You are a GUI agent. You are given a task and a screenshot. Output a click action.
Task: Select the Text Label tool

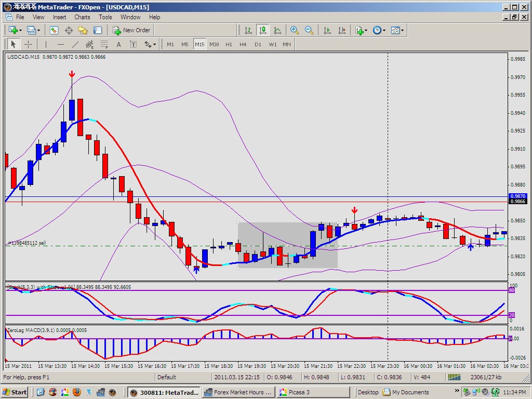click(x=134, y=44)
